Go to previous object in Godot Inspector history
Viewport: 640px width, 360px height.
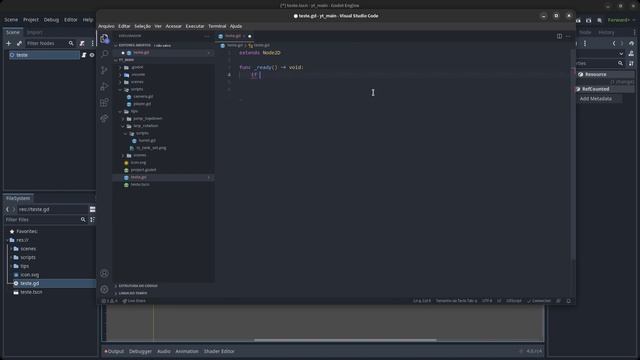click(614, 43)
